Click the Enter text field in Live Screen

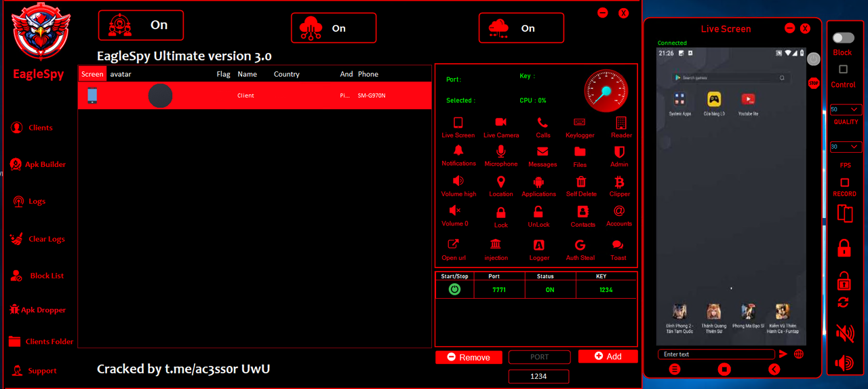716,354
